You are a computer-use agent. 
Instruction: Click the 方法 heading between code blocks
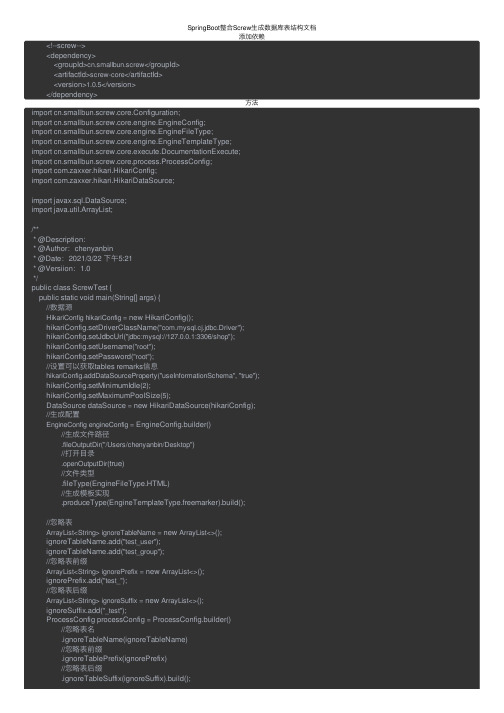point(252,103)
